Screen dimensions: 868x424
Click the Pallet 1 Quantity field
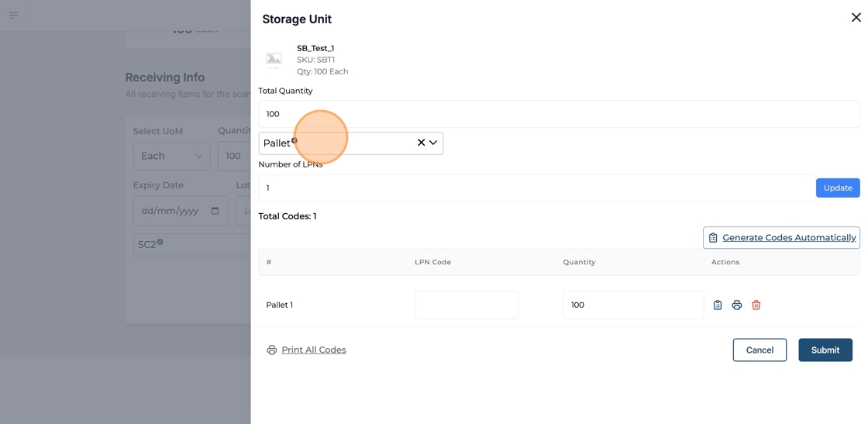tap(632, 305)
